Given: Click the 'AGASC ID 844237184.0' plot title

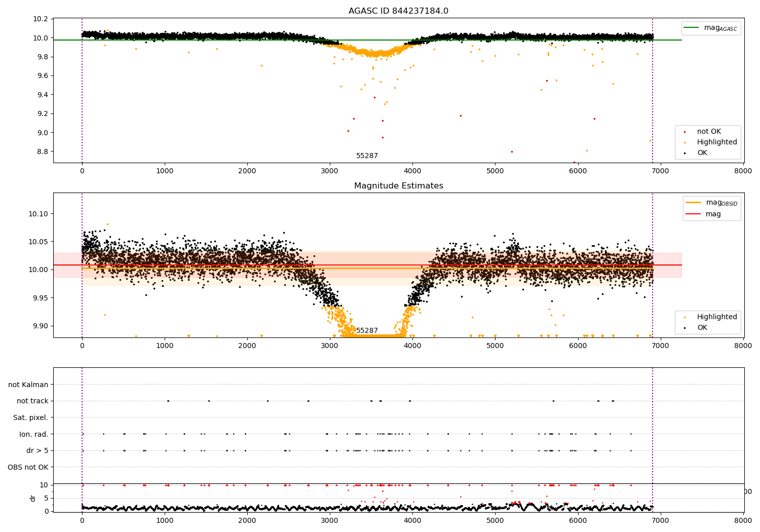Looking at the screenshot, I should [x=398, y=11].
